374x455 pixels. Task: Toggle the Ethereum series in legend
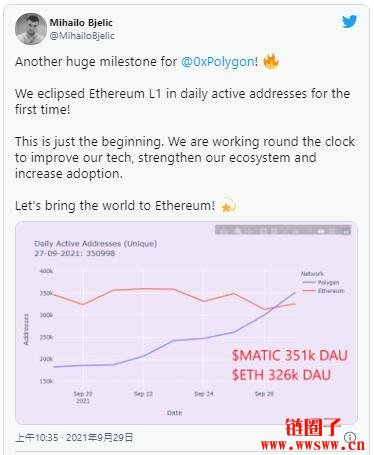coord(323,291)
